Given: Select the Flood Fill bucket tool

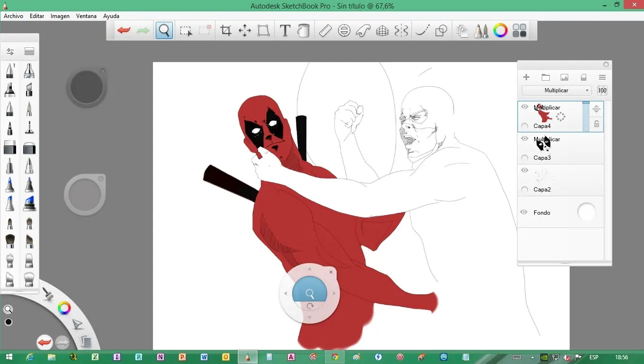Looking at the screenshot, I should pyautogui.click(x=304, y=31).
